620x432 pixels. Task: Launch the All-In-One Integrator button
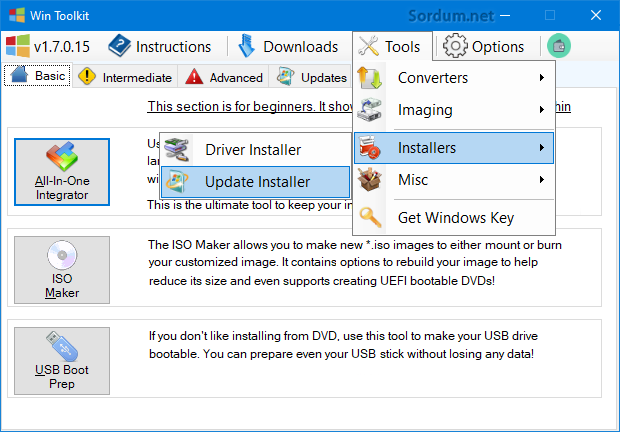tap(62, 172)
